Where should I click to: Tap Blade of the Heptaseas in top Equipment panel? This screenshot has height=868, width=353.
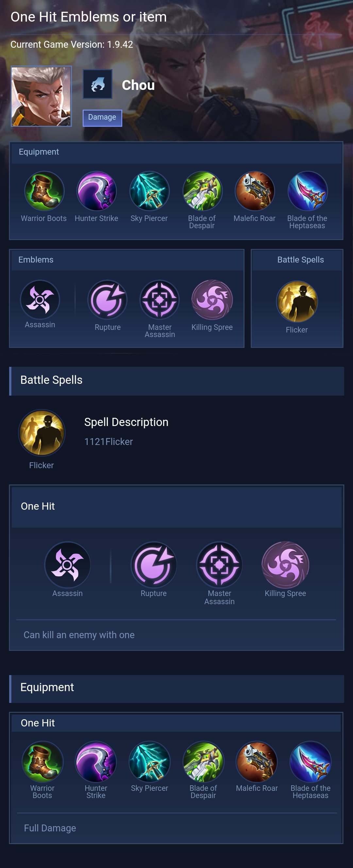[307, 191]
